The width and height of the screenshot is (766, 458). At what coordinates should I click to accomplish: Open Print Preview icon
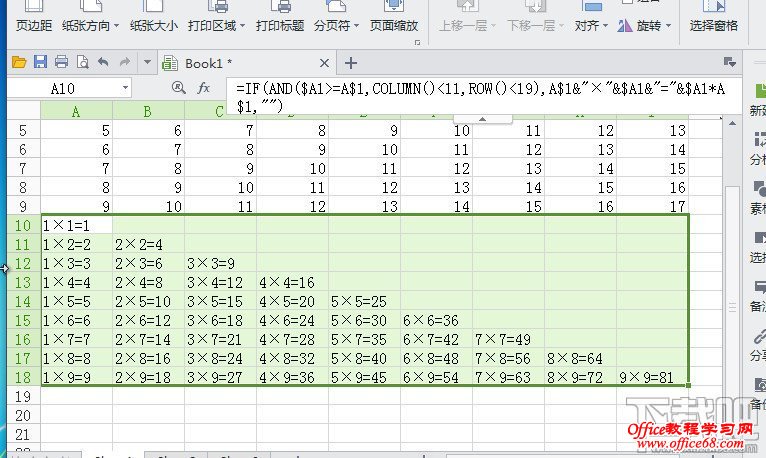coord(83,62)
